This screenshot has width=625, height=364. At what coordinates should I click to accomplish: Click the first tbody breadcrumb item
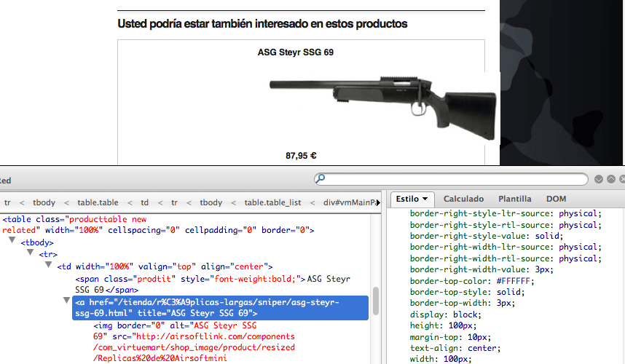click(44, 202)
